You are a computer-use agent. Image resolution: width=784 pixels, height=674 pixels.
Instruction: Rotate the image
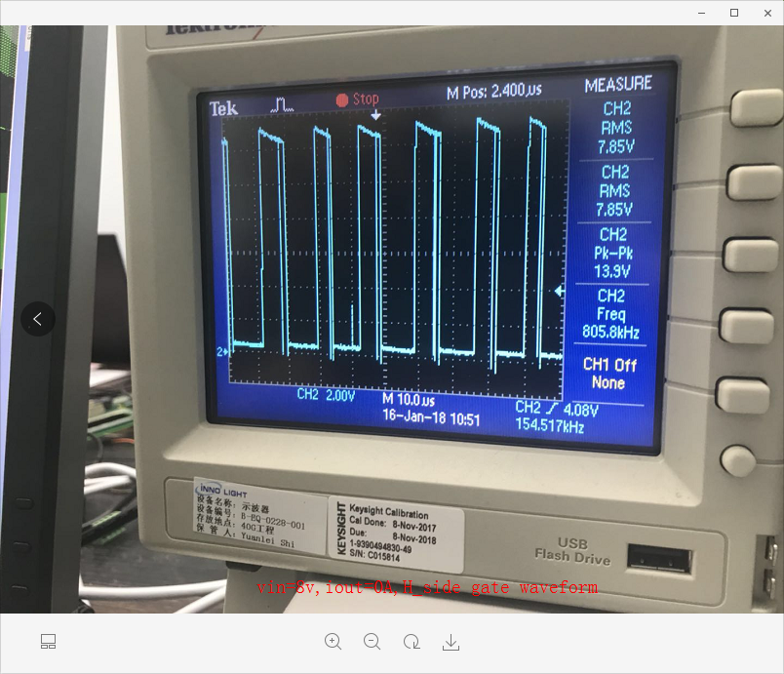point(412,642)
